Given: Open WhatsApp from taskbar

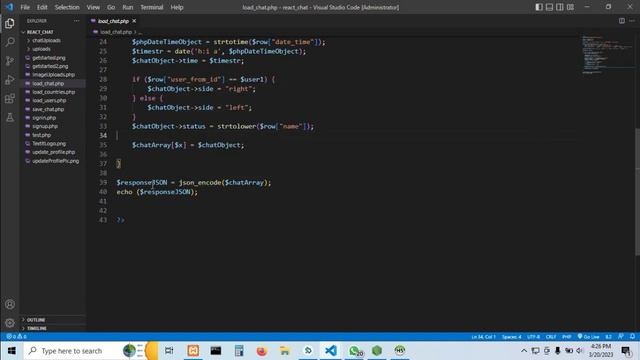Looking at the screenshot, I should tap(355, 351).
